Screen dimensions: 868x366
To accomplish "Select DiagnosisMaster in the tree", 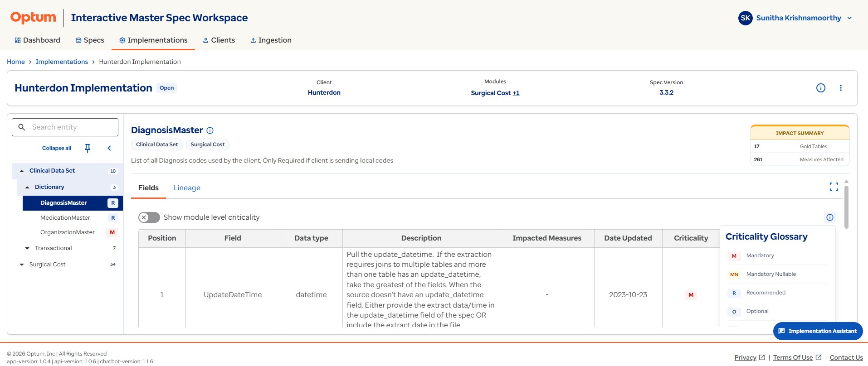I will (x=73, y=203).
